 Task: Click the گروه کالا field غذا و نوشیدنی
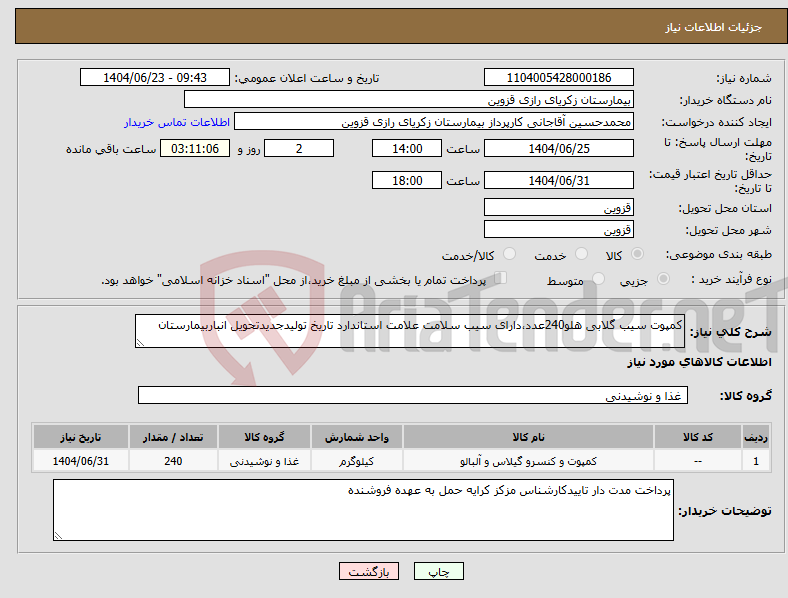(x=413, y=395)
